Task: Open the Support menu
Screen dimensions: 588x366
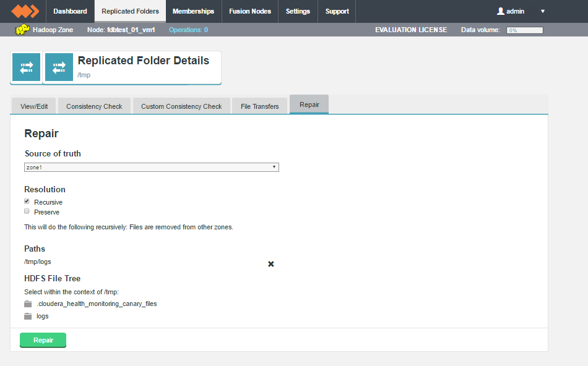Action: [337, 11]
